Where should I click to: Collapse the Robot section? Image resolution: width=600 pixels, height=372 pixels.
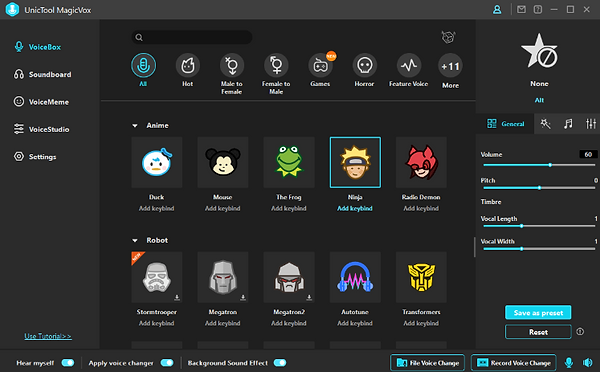(135, 240)
